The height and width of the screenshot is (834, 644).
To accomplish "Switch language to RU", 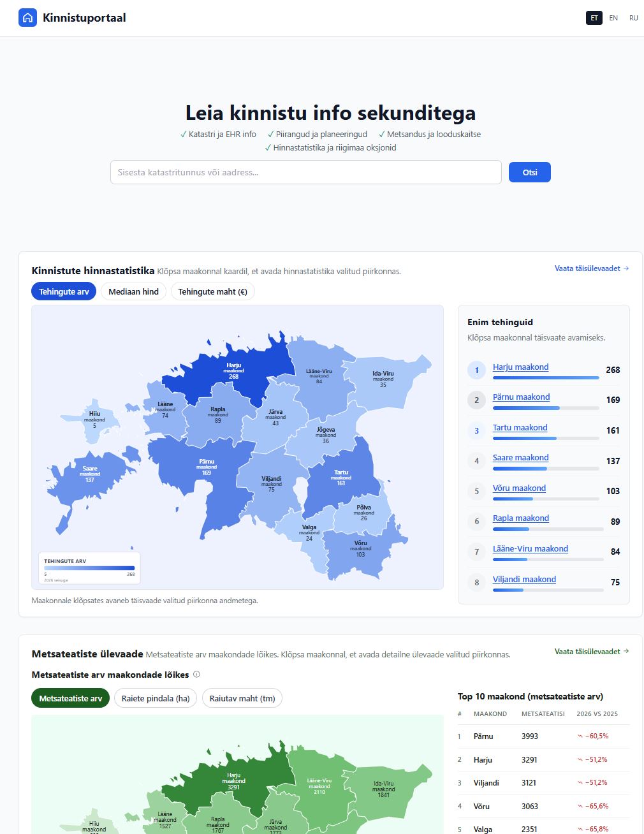I will pyautogui.click(x=633, y=18).
